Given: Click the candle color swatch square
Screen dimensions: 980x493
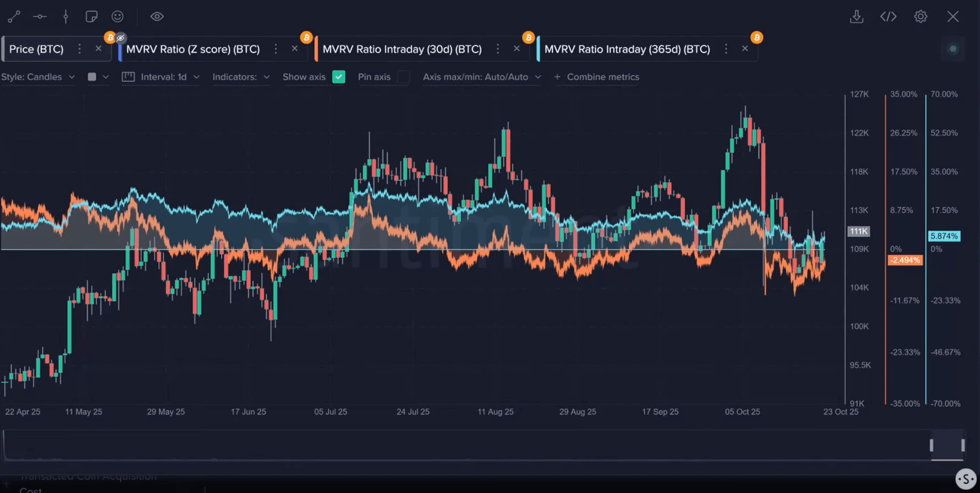Looking at the screenshot, I should (92, 77).
